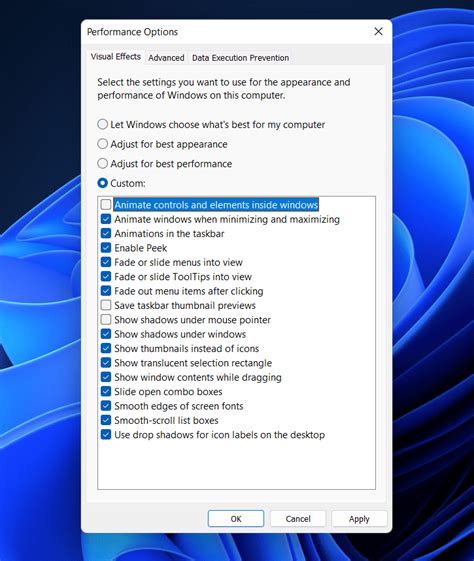Click the Cancel button
Image resolution: width=474 pixels, height=561 pixels.
pyautogui.click(x=298, y=518)
